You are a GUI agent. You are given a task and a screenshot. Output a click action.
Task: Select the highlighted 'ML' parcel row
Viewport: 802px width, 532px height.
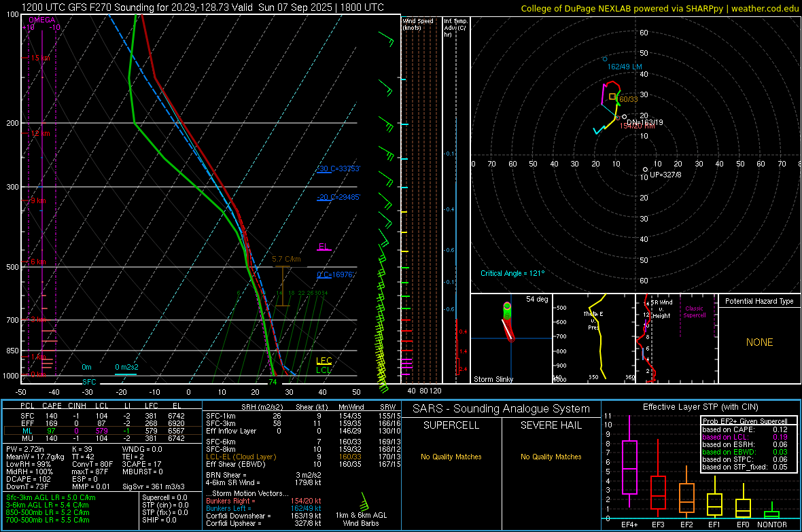102,431
